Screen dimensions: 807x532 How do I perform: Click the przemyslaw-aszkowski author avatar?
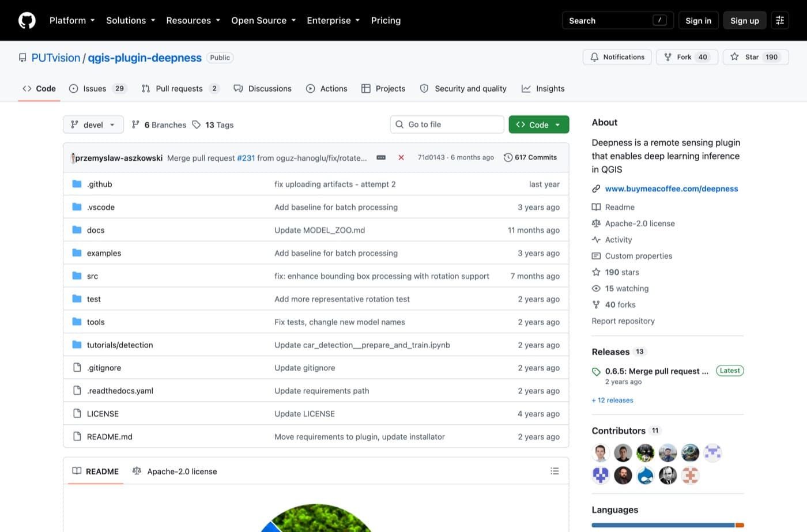(x=73, y=157)
